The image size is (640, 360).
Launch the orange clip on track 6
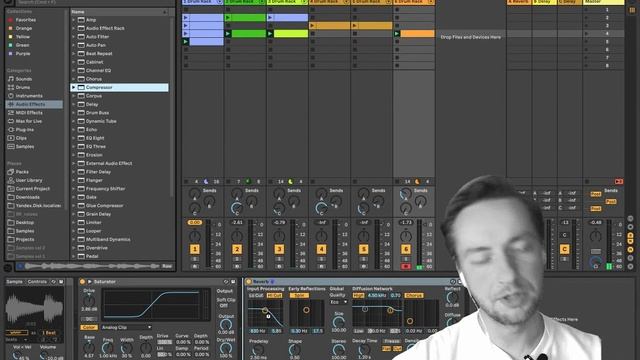pos(397,33)
